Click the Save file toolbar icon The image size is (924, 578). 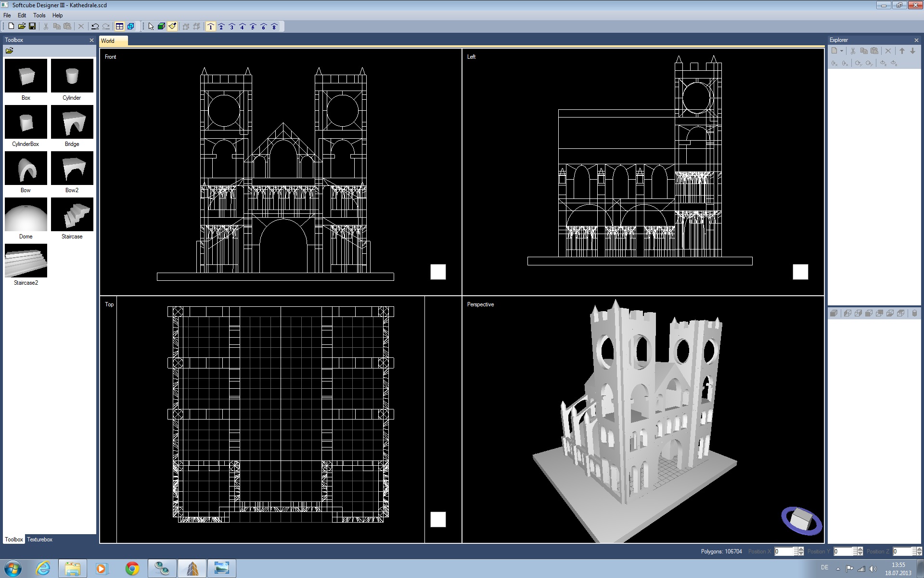32,26
